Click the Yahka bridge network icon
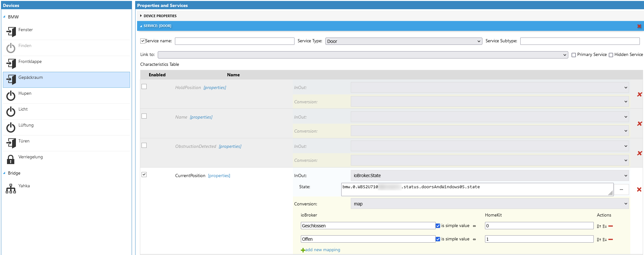 point(11,188)
